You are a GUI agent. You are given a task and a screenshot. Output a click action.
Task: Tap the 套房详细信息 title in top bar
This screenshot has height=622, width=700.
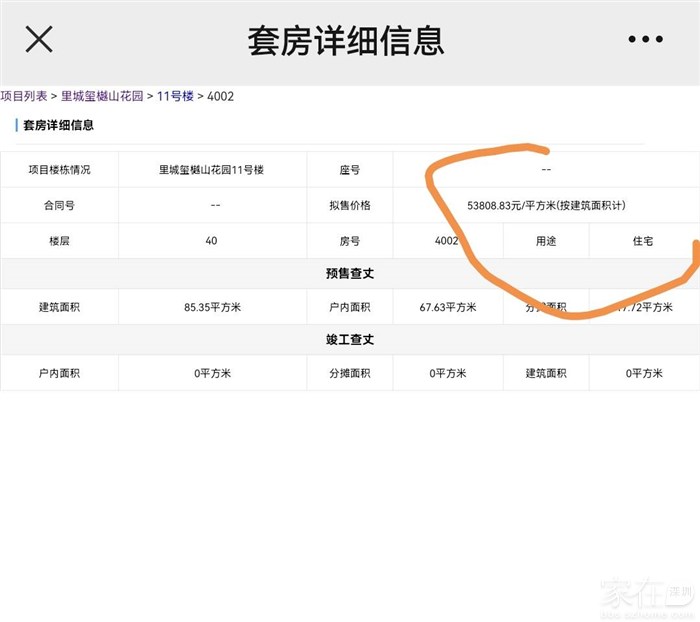[345, 41]
